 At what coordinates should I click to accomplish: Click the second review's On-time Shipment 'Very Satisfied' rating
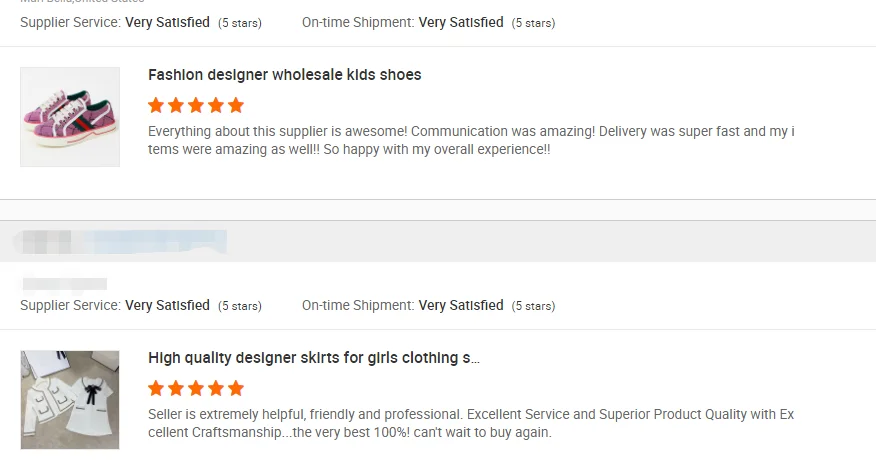(x=461, y=305)
